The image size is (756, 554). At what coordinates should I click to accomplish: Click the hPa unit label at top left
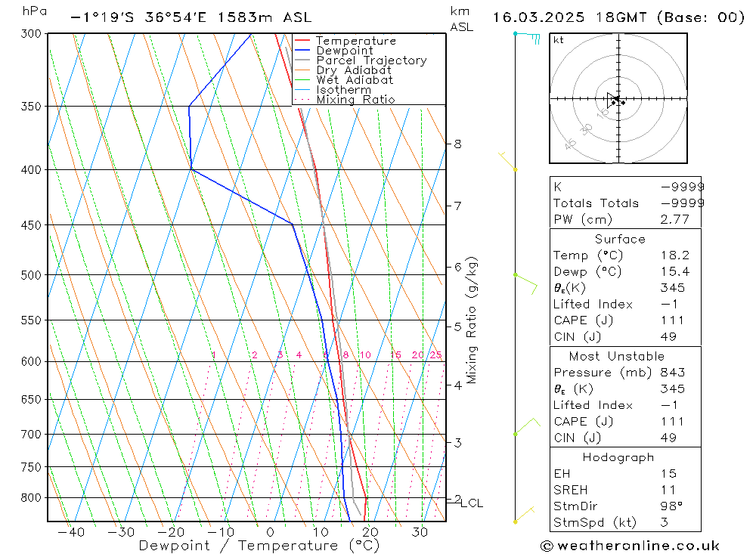34,11
